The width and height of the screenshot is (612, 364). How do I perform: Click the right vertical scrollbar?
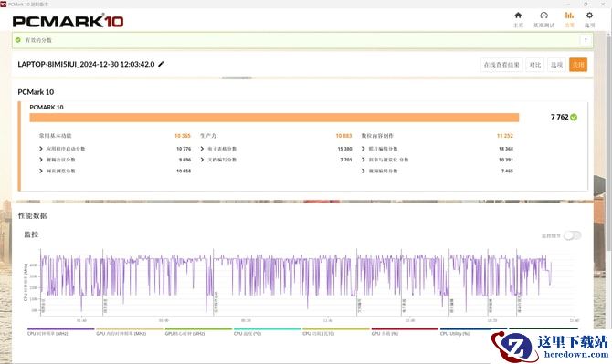click(x=609, y=140)
